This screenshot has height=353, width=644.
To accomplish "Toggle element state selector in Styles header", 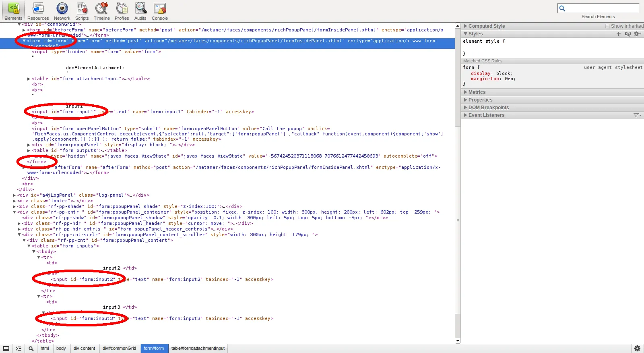I will pos(627,34).
